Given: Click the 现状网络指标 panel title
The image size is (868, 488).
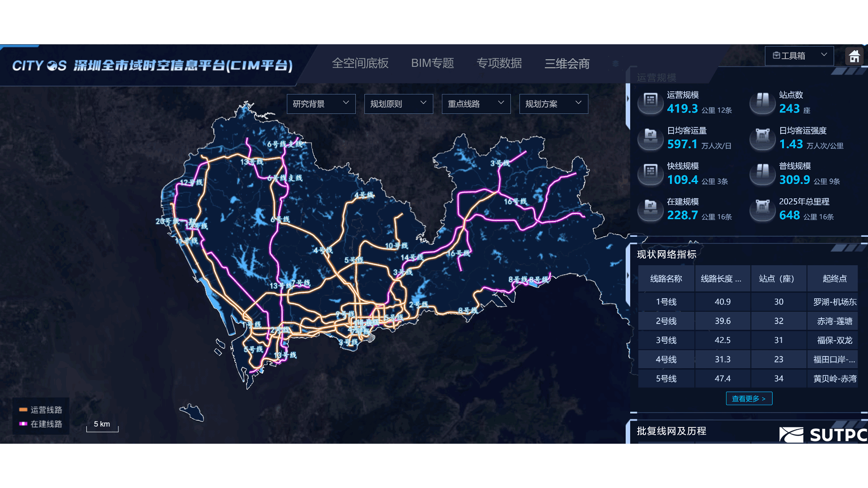Looking at the screenshot, I should tap(666, 254).
